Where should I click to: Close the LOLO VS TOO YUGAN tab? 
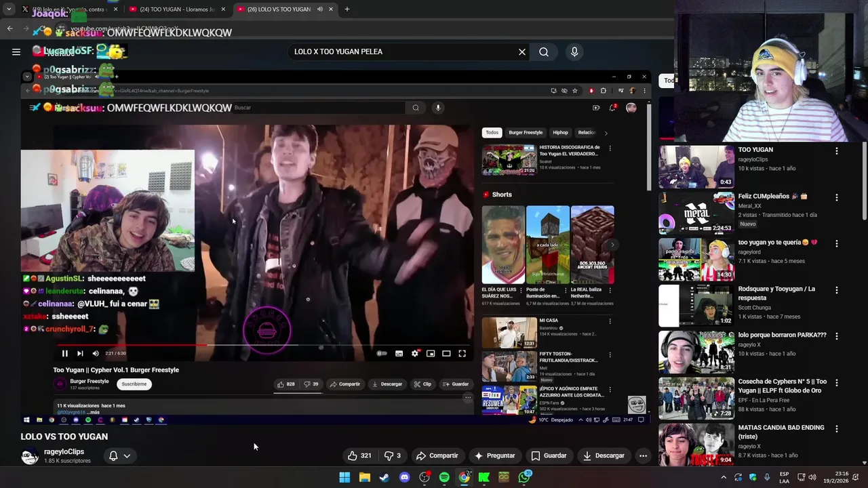point(331,9)
